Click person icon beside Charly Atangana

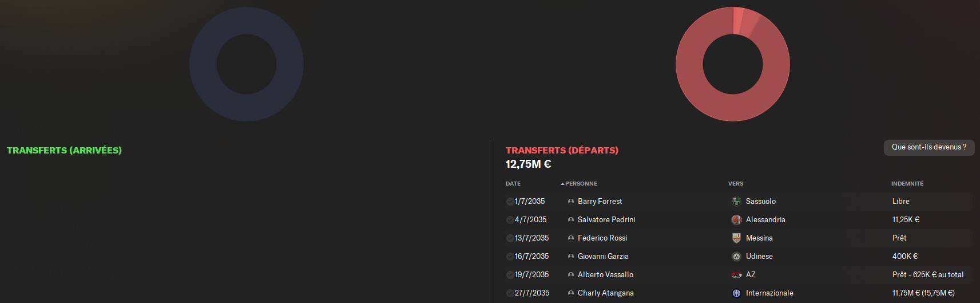tap(570, 293)
